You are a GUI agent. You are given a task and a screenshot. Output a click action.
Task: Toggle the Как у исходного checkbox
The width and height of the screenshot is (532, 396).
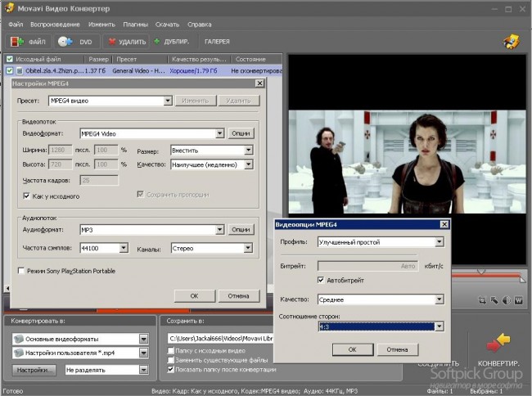pos(27,196)
